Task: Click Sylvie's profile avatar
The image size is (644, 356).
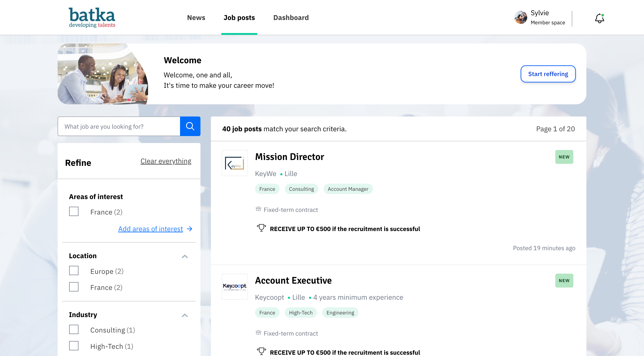Action: pos(521,17)
